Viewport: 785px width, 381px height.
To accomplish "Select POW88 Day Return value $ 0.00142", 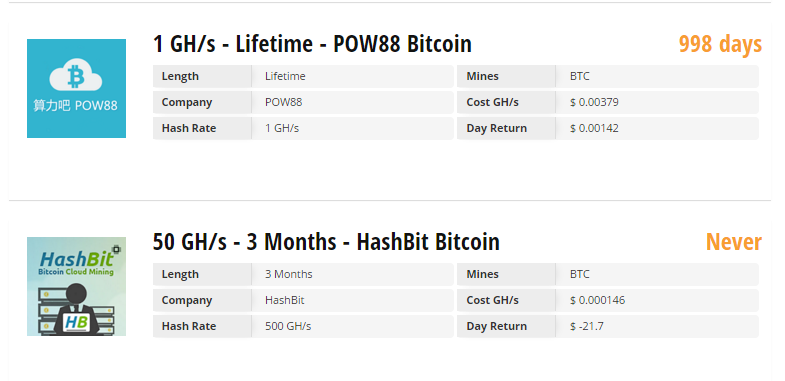I will pos(594,128).
